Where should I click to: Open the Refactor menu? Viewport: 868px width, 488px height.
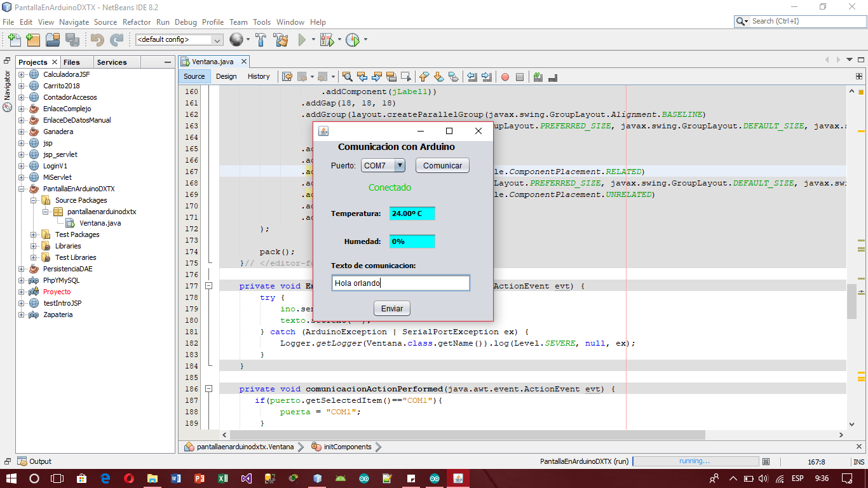coord(137,22)
